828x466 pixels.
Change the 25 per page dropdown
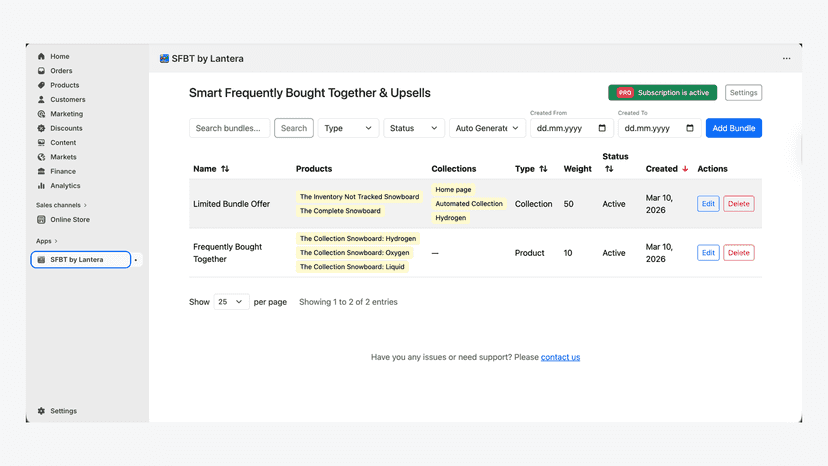click(231, 302)
